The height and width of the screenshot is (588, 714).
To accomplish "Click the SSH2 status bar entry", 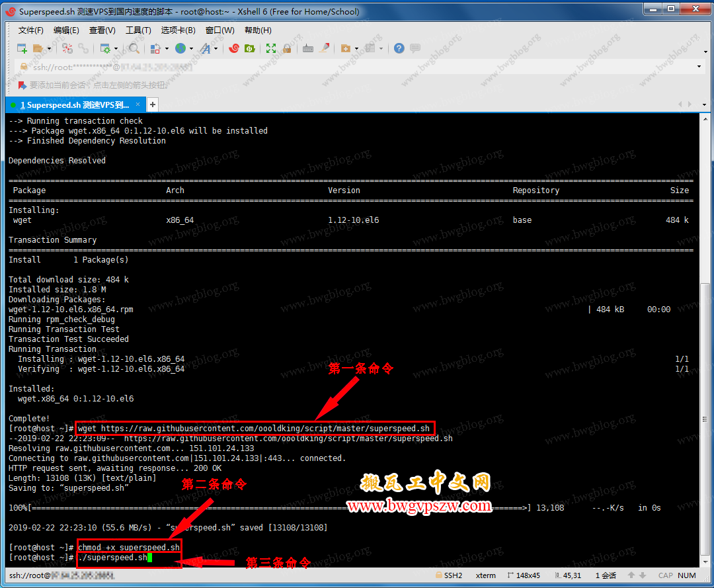I will (x=449, y=575).
